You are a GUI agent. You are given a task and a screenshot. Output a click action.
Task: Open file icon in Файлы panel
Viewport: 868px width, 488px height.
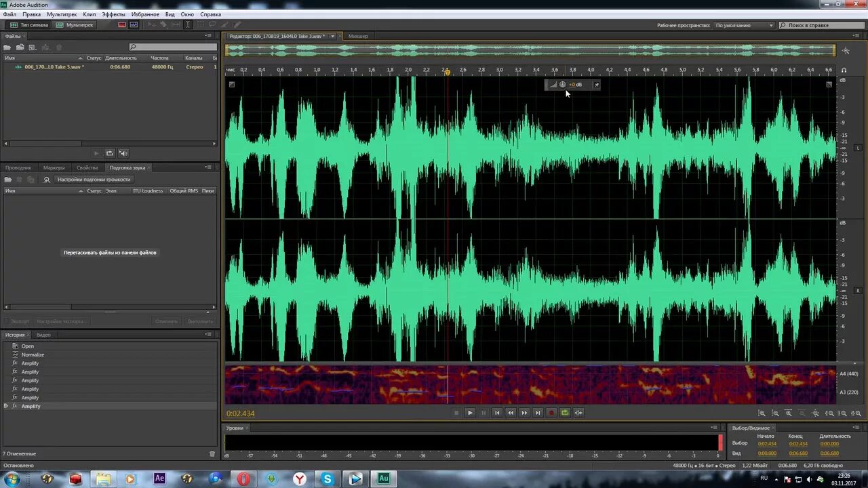pyautogui.click(x=7, y=47)
